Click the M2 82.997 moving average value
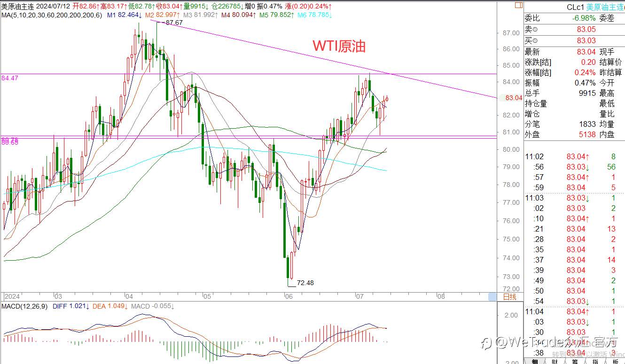Image resolution: width=625 pixels, height=364 pixels. [163, 15]
